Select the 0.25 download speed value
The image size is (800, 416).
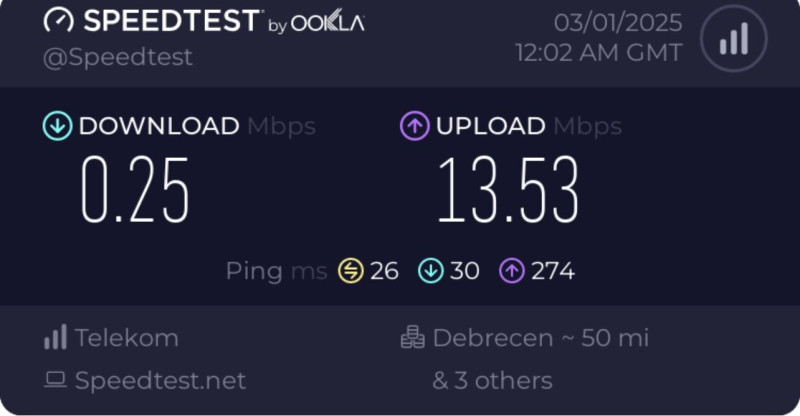pyautogui.click(x=135, y=190)
